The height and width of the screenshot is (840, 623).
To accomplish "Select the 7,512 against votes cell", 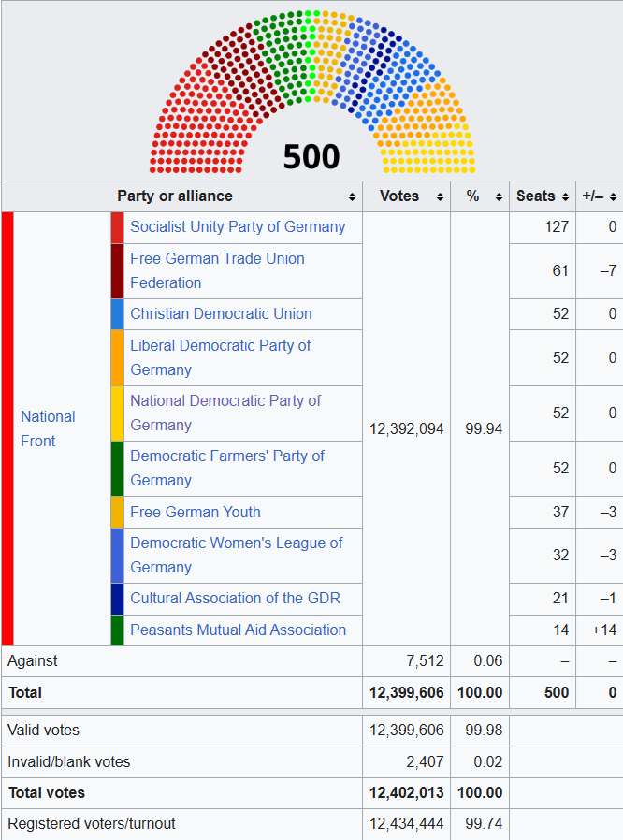I will click(x=407, y=661).
